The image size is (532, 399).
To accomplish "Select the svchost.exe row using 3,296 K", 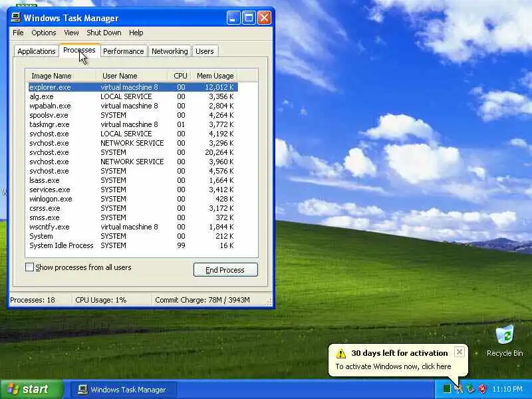I will [x=133, y=143].
